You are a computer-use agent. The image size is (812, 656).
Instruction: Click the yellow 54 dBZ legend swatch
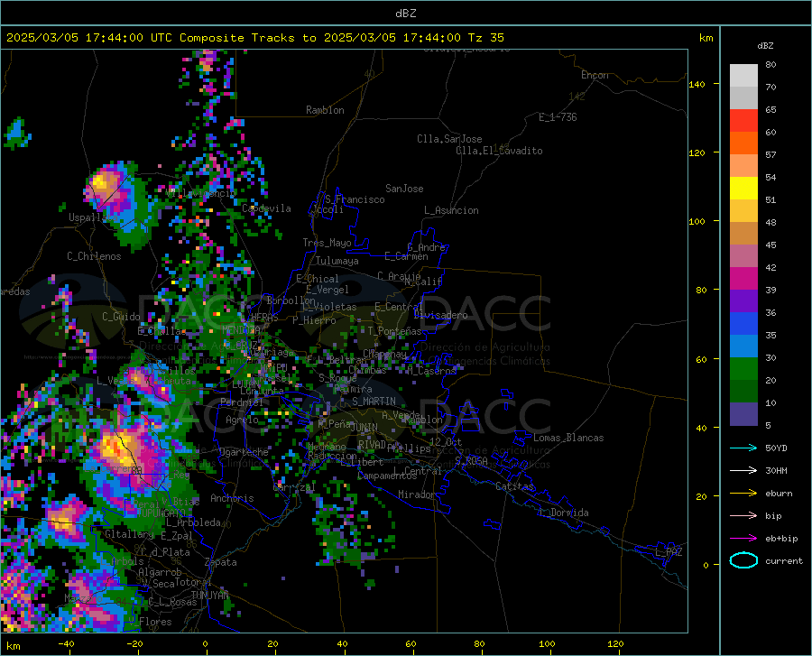click(743, 188)
